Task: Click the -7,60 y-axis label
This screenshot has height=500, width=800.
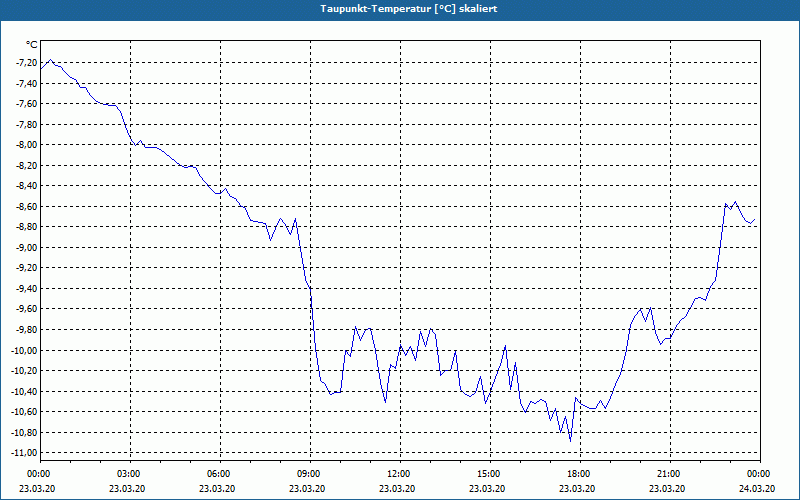Action: (x=27, y=104)
